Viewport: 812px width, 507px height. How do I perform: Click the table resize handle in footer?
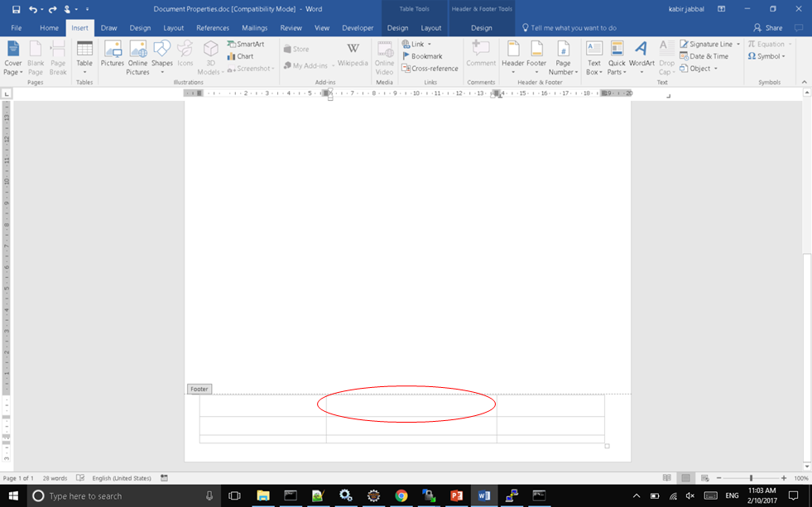pos(607,446)
